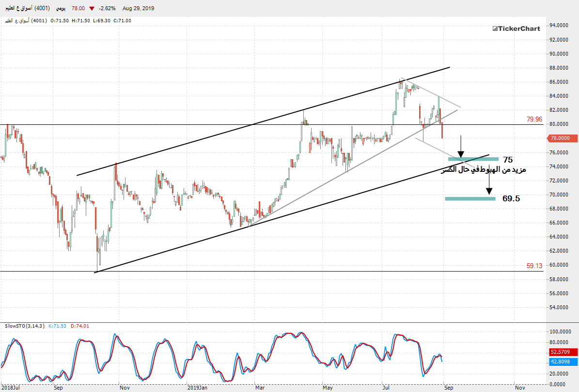The height and width of the screenshot is (392, 579).
Task: Click the 94.0000 label on price axis
Action: pyautogui.click(x=559, y=26)
